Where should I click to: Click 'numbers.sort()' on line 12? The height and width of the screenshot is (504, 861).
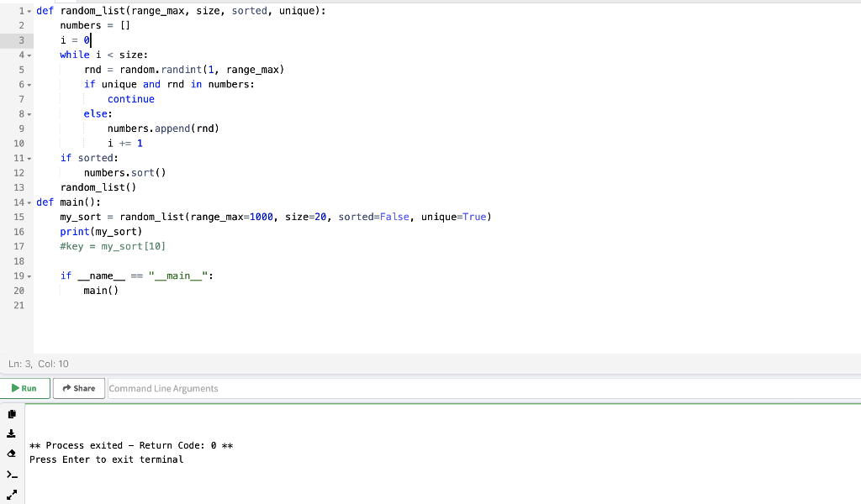click(x=124, y=173)
